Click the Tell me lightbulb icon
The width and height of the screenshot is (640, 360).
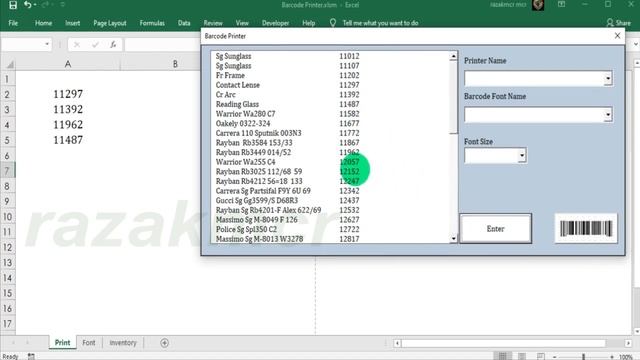[x=333, y=23]
